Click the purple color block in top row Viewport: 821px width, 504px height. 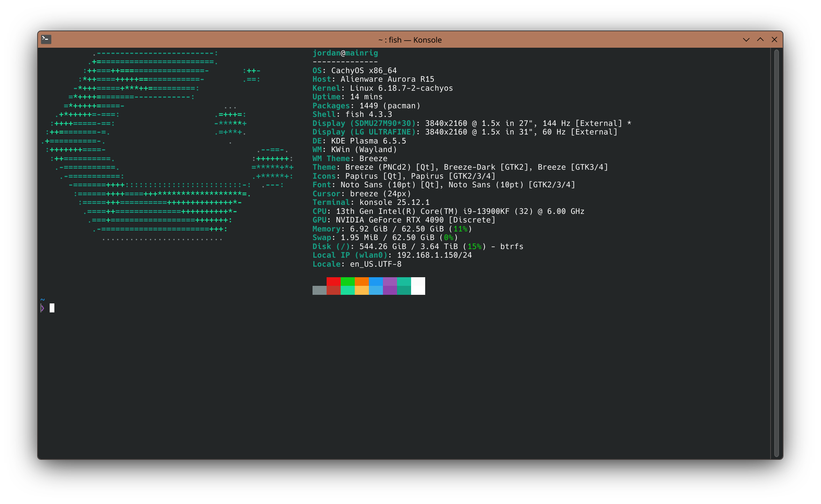(390, 282)
